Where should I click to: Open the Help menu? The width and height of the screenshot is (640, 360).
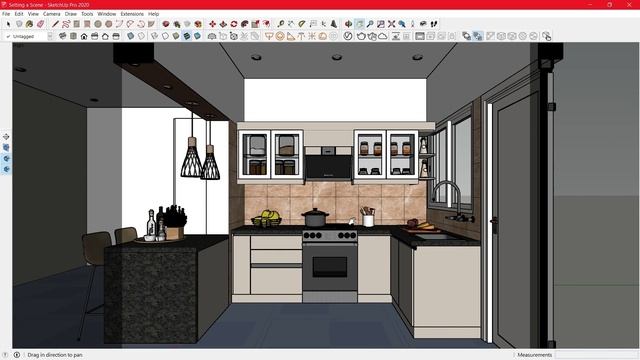pos(153,14)
